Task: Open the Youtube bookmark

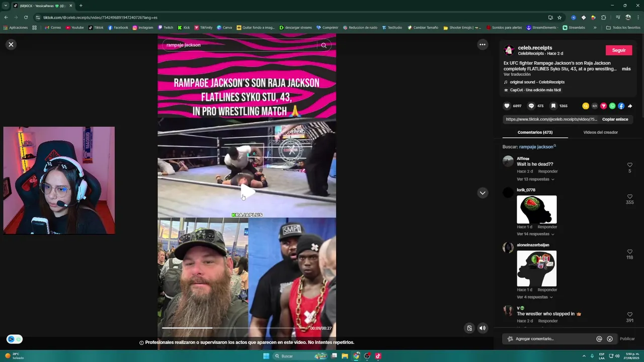Action: point(75,28)
